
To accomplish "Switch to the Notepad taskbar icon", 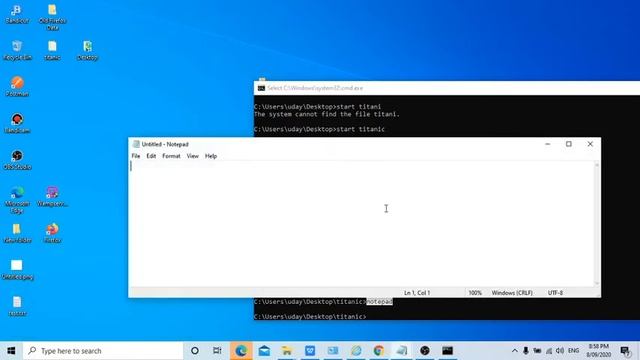I will [402, 351].
